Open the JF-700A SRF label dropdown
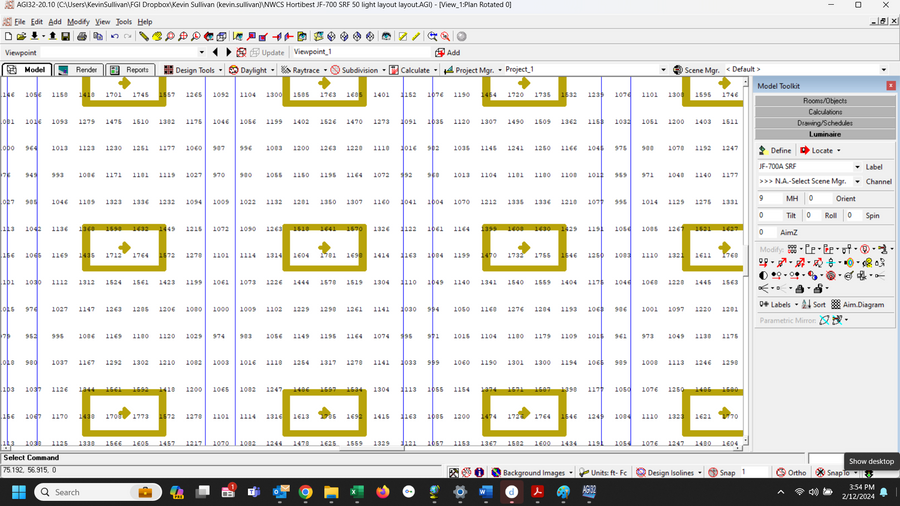Viewport: 900px width, 506px height. 856,167
